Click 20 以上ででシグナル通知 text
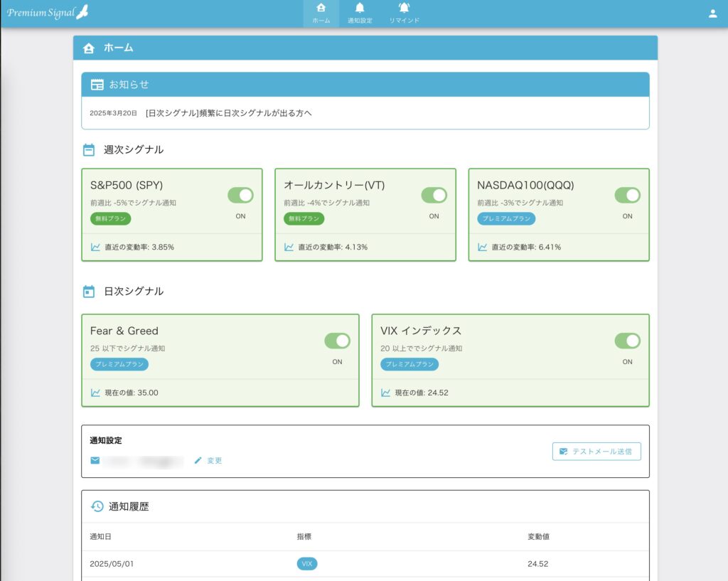This screenshot has width=728, height=581. 421,348
